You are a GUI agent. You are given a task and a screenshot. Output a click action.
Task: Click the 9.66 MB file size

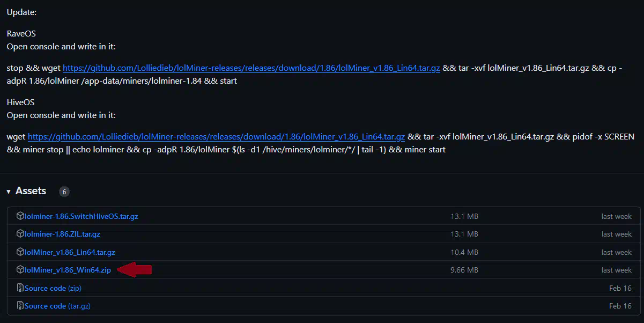[x=464, y=270]
